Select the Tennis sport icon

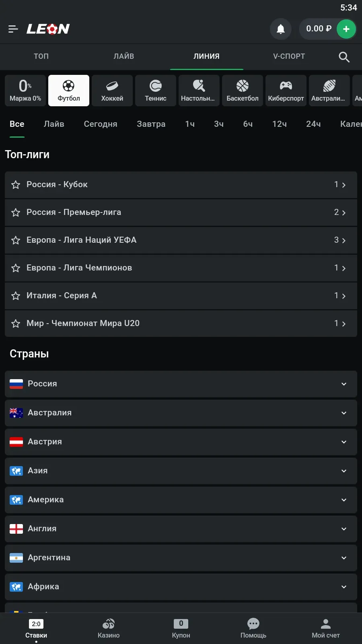click(x=156, y=91)
